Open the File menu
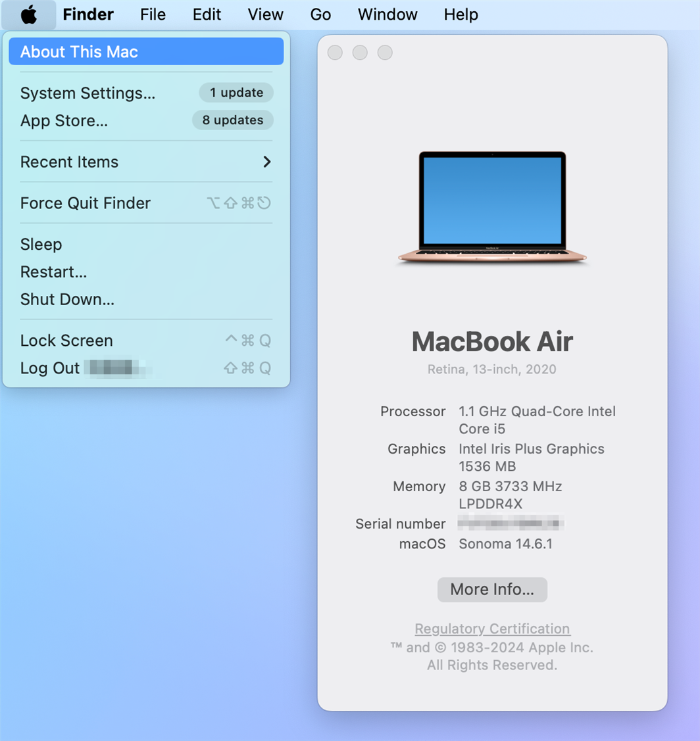This screenshot has width=700, height=741. click(x=152, y=14)
